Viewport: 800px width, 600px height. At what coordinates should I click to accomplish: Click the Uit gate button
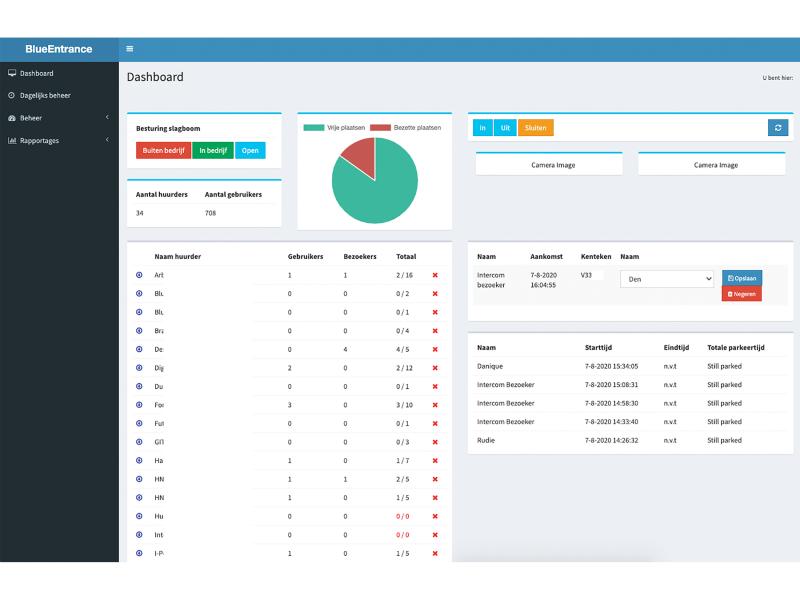[505, 128]
